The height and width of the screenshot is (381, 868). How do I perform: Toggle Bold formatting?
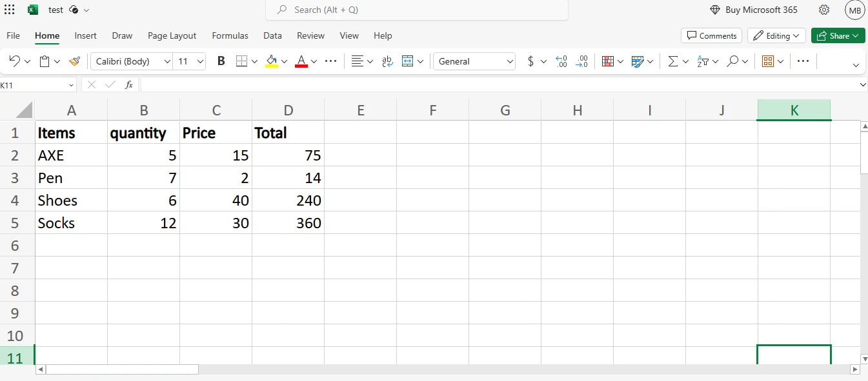(x=221, y=61)
